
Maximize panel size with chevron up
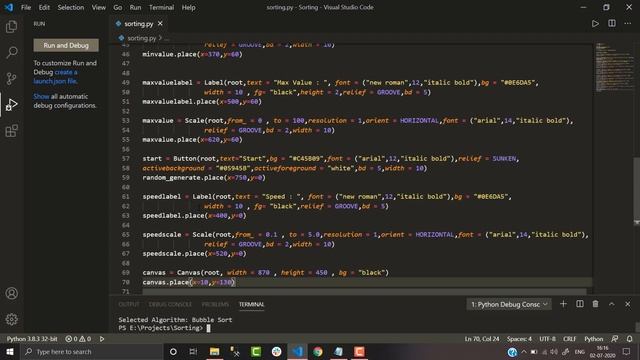point(611,304)
